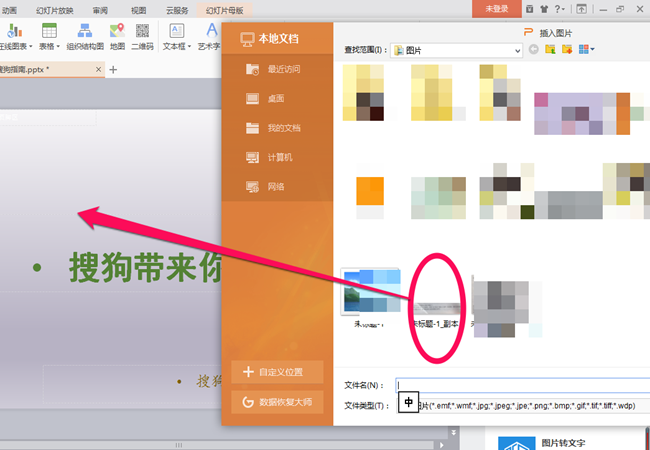Image resolution: width=650 pixels, height=450 pixels.
Task: Click the box icon beside 未登录
Action: (x=529, y=9)
